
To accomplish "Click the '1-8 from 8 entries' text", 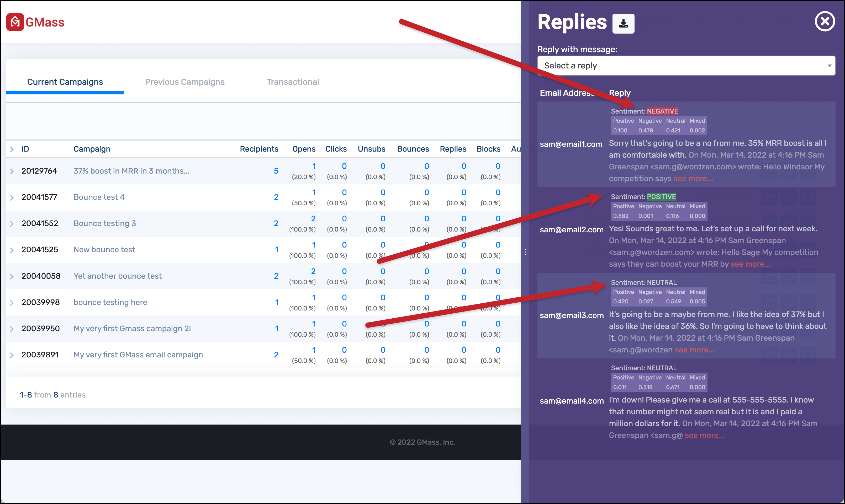I will (53, 395).
